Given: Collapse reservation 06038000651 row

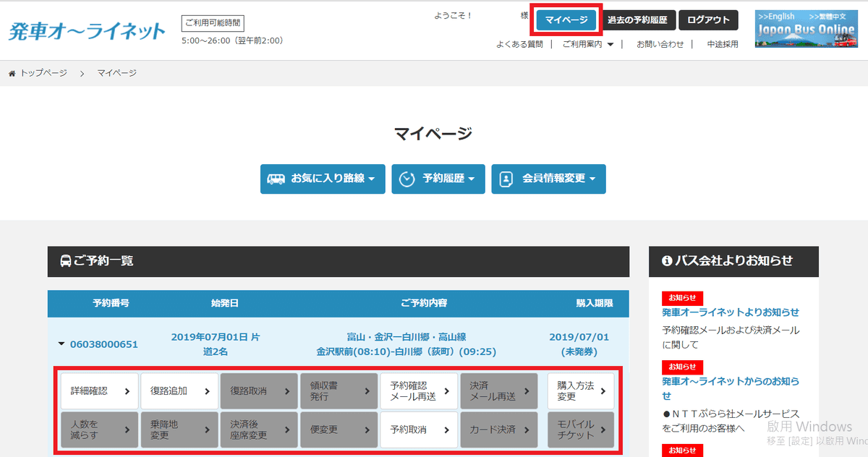Looking at the screenshot, I should pos(61,344).
